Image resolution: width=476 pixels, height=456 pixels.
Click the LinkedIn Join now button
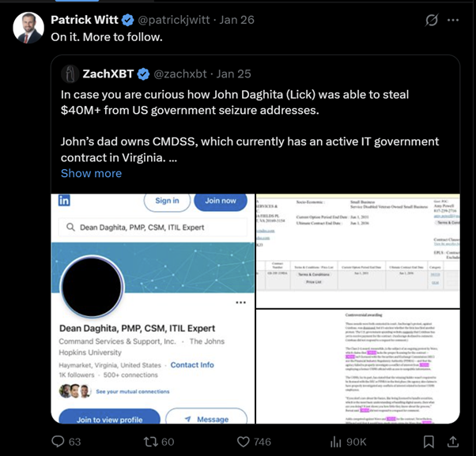click(x=219, y=201)
